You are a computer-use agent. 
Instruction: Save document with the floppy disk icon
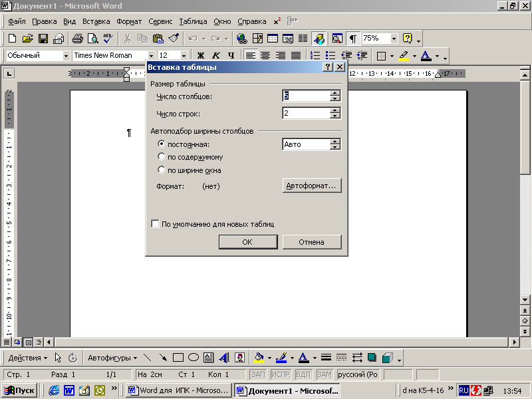coord(43,39)
